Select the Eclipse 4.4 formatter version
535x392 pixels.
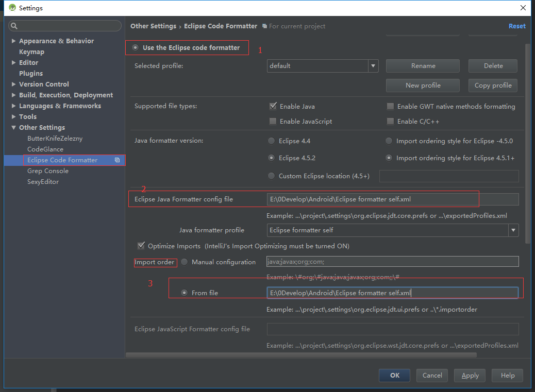(271, 141)
